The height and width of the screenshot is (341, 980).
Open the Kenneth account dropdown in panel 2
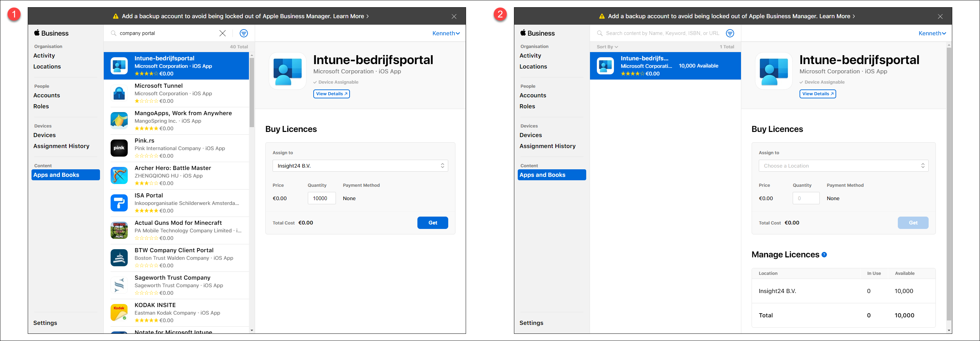pos(932,34)
